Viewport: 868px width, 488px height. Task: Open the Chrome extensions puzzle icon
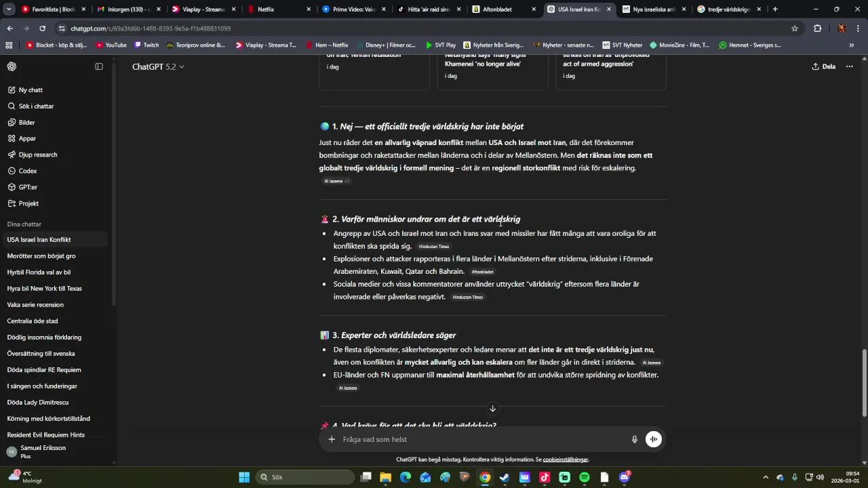(x=818, y=28)
